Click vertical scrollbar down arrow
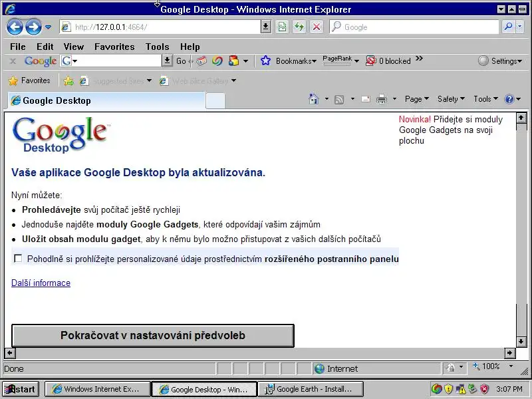This screenshot has width=532, height=399. coord(521,341)
